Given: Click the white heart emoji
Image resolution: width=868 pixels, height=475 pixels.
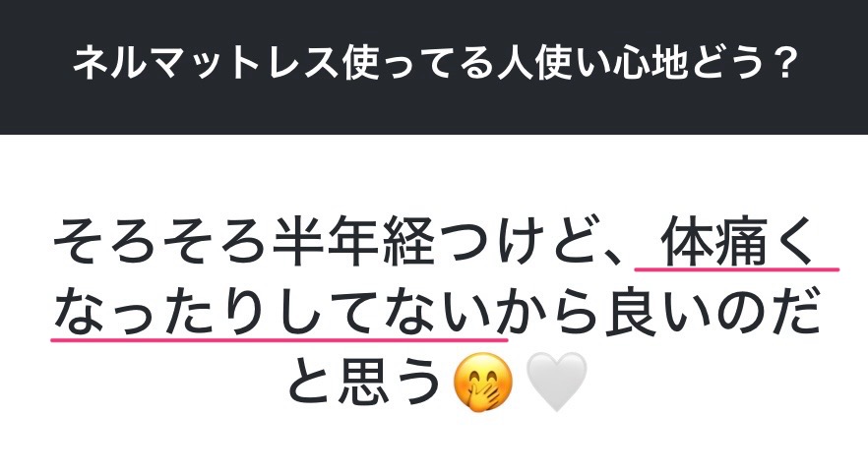Looking at the screenshot, I should tap(556, 383).
